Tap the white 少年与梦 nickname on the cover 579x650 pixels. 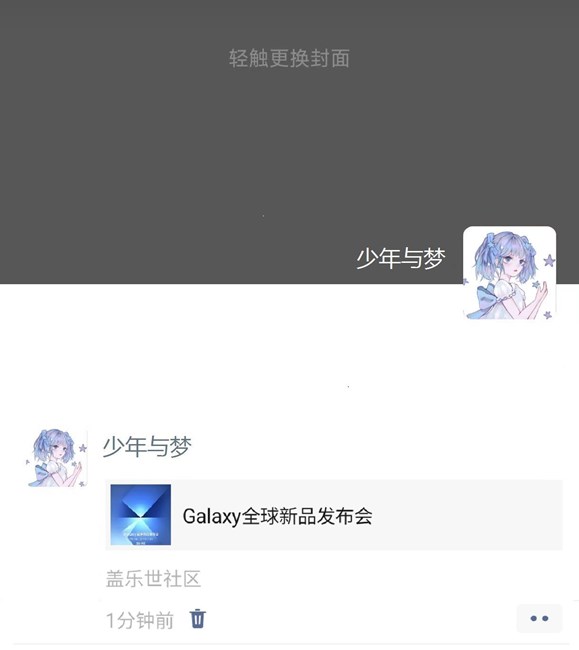pos(401,258)
